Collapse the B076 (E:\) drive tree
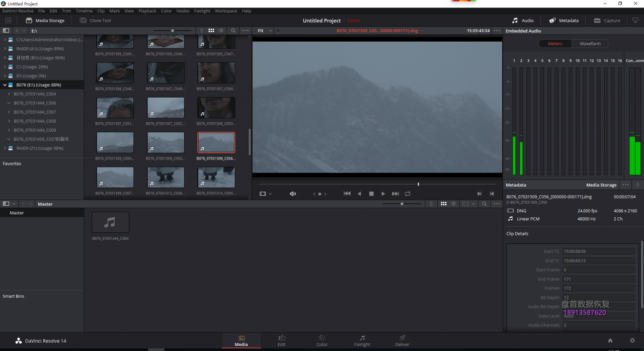This screenshot has width=644, height=351. 5,85
